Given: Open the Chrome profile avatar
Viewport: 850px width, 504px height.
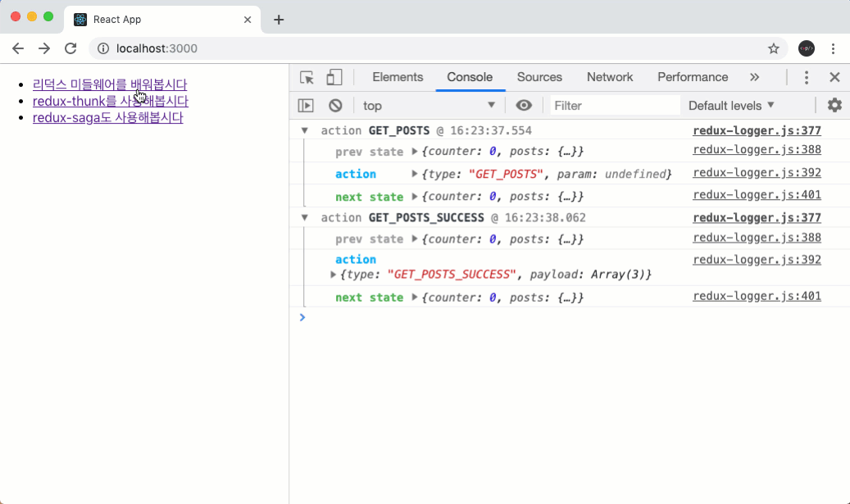Looking at the screenshot, I should (x=806, y=48).
